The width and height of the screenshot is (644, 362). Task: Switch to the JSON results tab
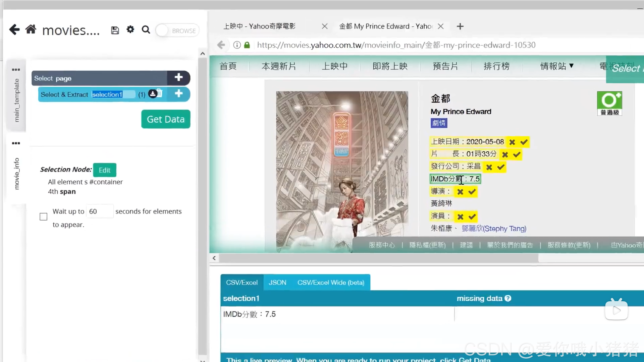277,283
